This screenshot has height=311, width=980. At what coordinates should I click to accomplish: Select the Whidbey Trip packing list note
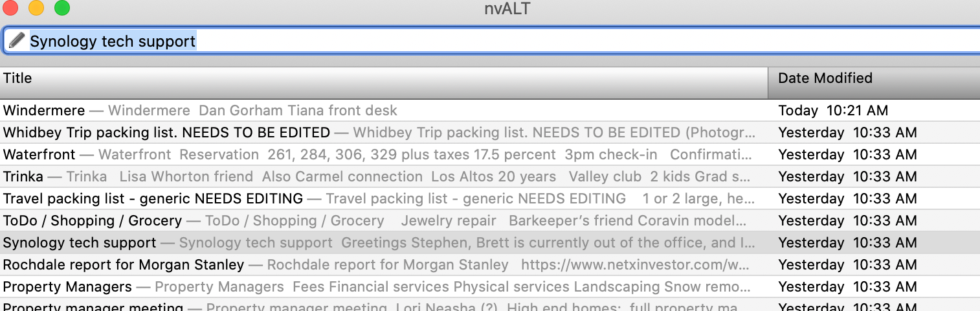166,133
